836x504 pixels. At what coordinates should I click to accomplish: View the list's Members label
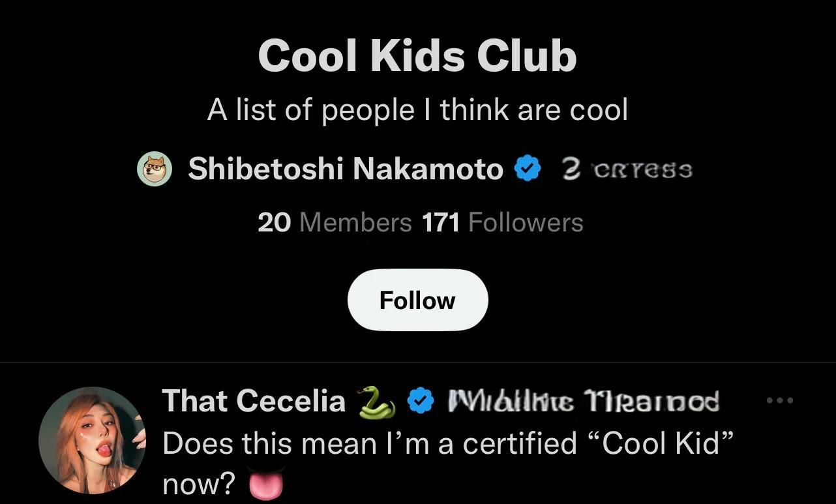355,223
